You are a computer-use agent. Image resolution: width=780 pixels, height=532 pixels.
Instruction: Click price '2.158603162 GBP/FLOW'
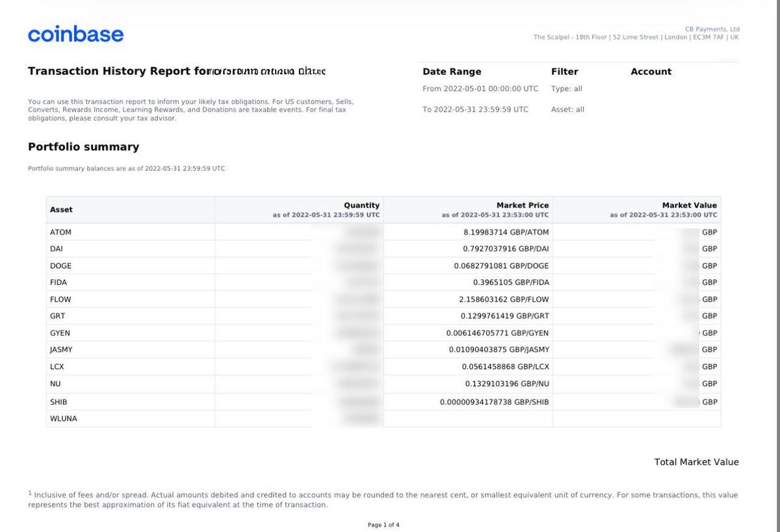[504, 299]
